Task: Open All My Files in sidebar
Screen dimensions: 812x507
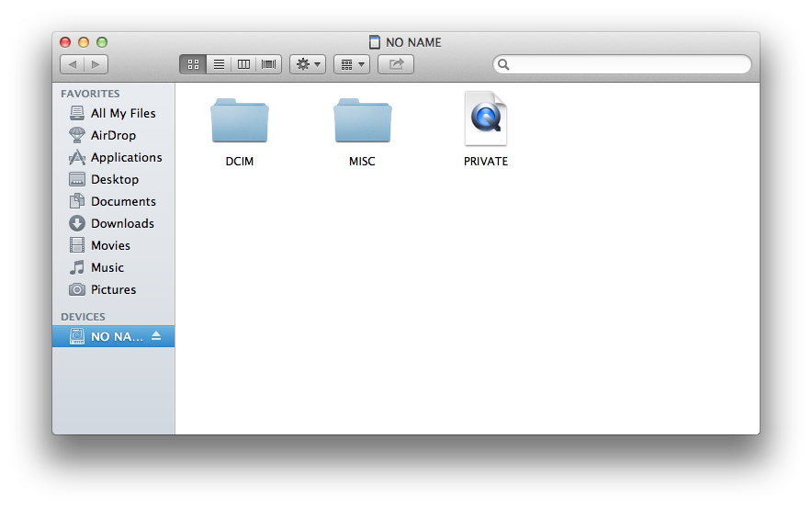Action: (113, 113)
